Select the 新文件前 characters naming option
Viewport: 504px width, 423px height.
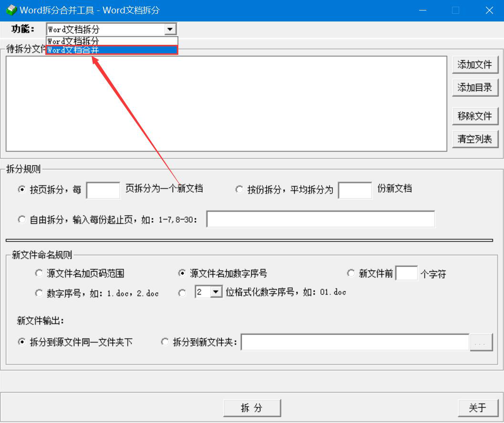point(350,273)
